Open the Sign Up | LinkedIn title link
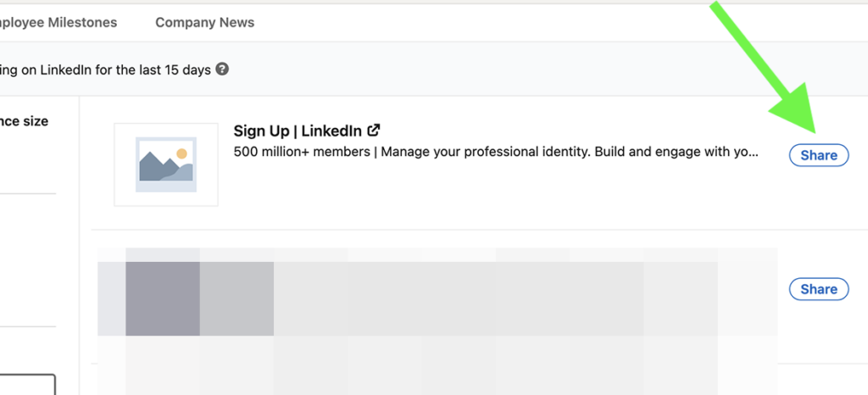This screenshot has height=395, width=868. pyautogui.click(x=298, y=131)
